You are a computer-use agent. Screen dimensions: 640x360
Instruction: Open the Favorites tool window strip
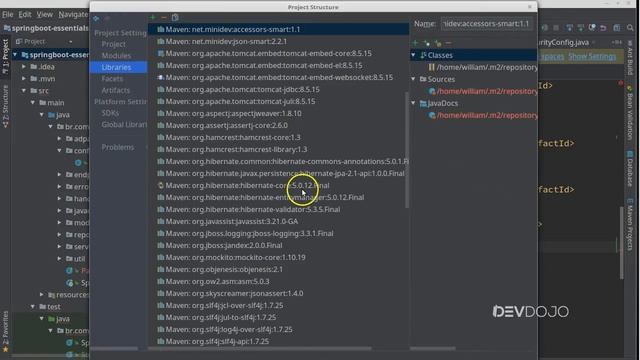coord(5,331)
